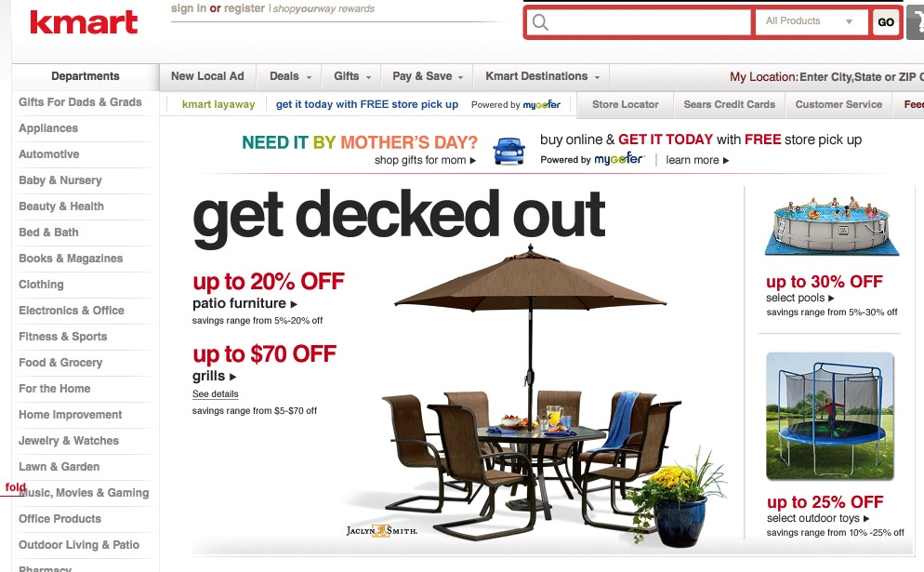Screen dimensions: 924x572
Task: Expand the Pay & Save menu
Action: (x=428, y=76)
